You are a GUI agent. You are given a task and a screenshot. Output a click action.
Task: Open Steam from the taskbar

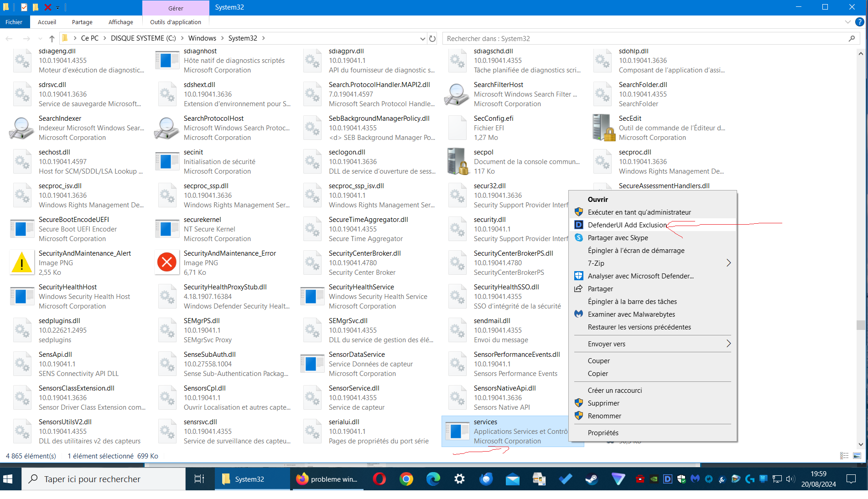[592, 479]
